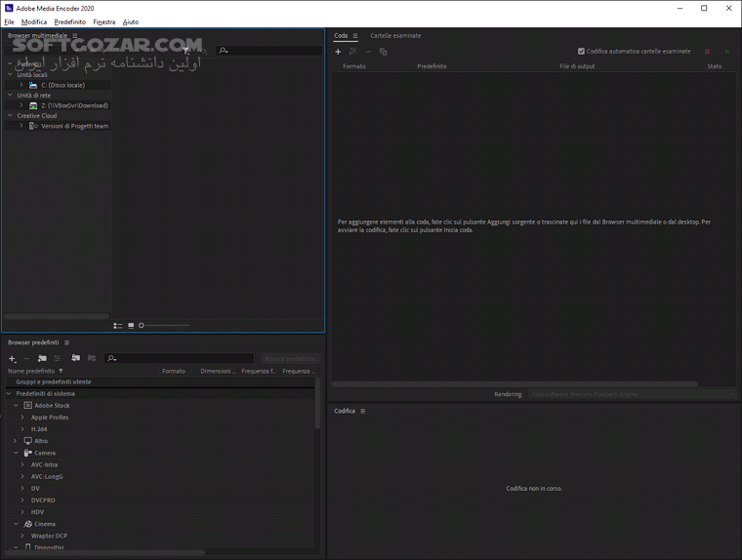Screen dimensions: 742x560
Task: Toggle Codifica automatica cartelle esaminate checkbox
Action: [581, 51]
